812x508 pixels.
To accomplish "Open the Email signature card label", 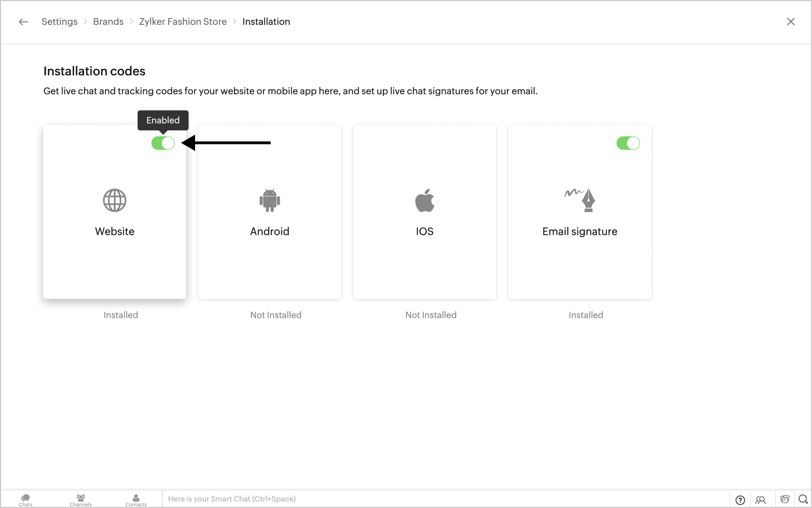I will pyautogui.click(x=580, y=231).
